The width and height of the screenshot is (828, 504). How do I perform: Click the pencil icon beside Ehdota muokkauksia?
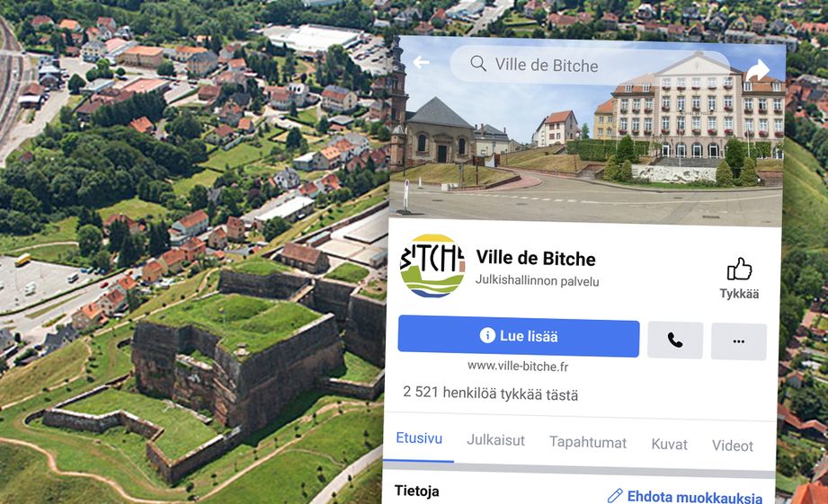pyautogui.click(x=615, y=496)
